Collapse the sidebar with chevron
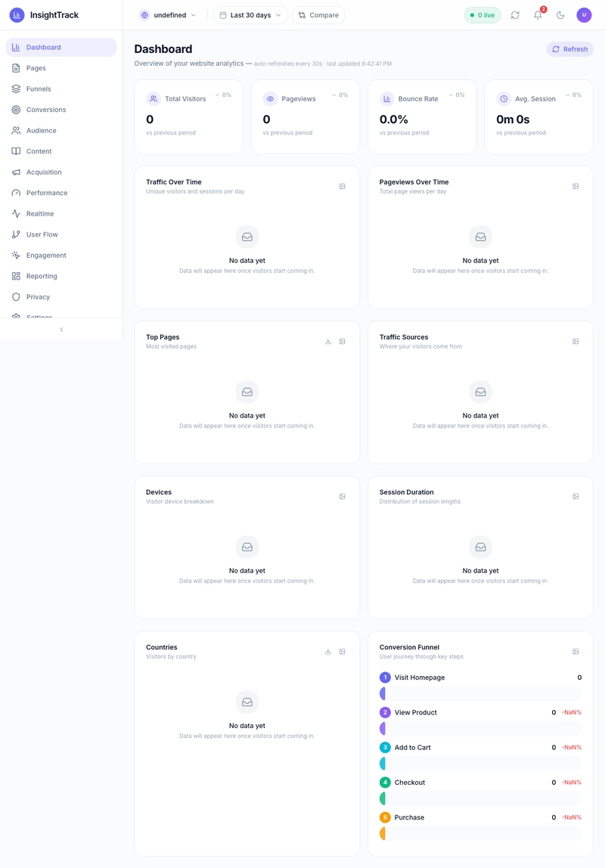This screenshot has width=605, height=868. tap(61, 330)
